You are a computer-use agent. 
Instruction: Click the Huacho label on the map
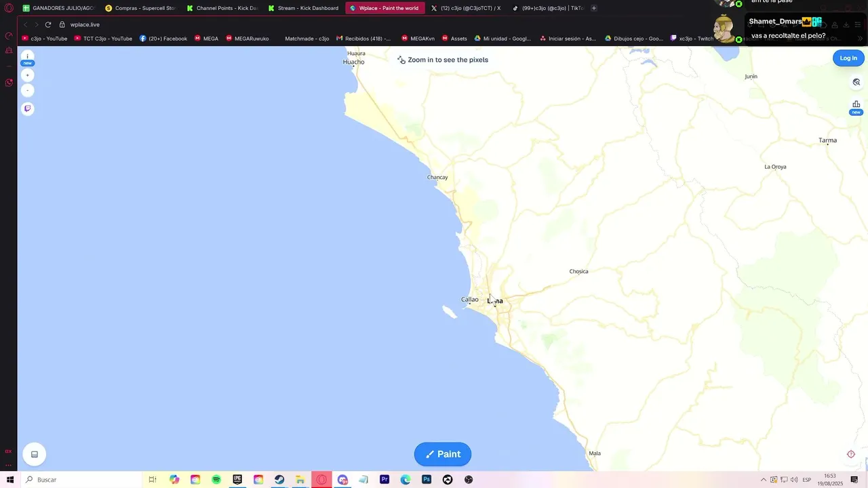[x=353, y=62]
